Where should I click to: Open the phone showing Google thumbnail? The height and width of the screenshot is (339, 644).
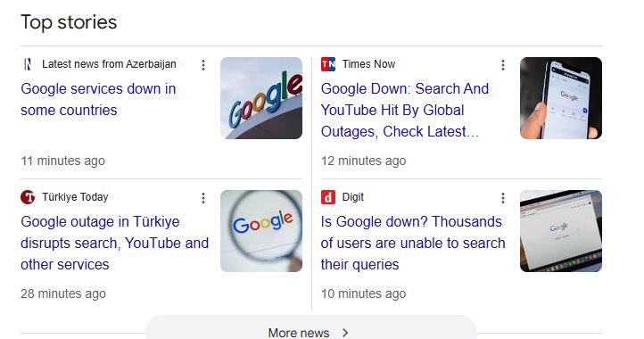click(x=561, y=98)
